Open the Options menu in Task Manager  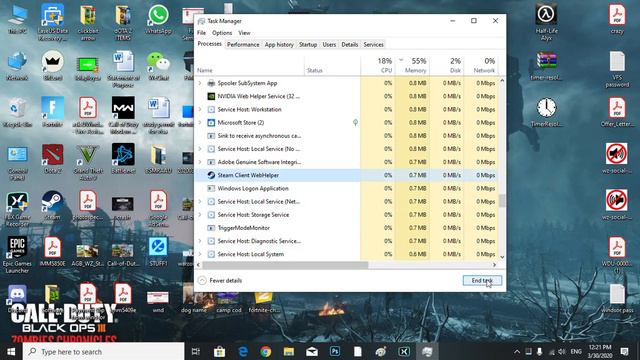(x=222, y=33)
